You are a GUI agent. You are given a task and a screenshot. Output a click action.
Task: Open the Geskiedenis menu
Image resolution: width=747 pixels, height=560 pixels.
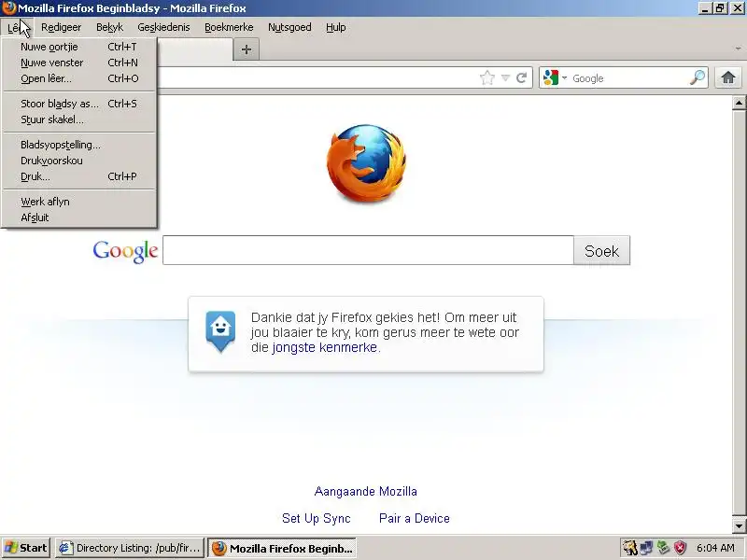click(x=163, y=27)
